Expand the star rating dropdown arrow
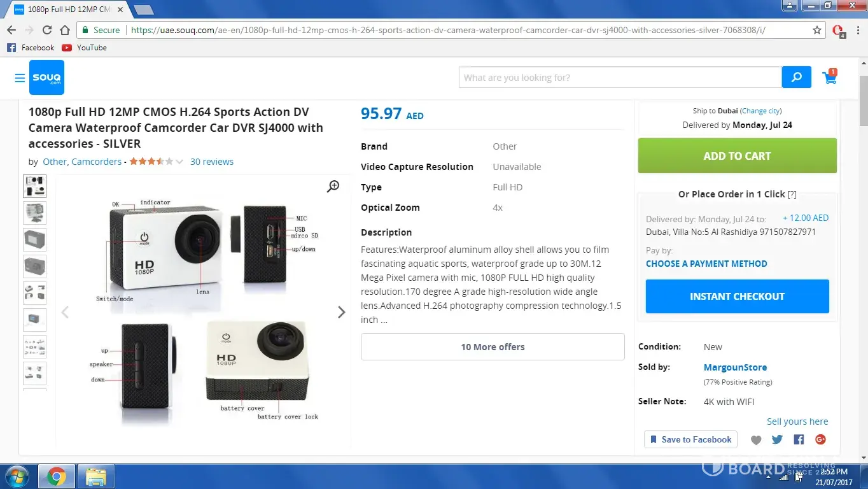868x489 pixels. point(179,162)
